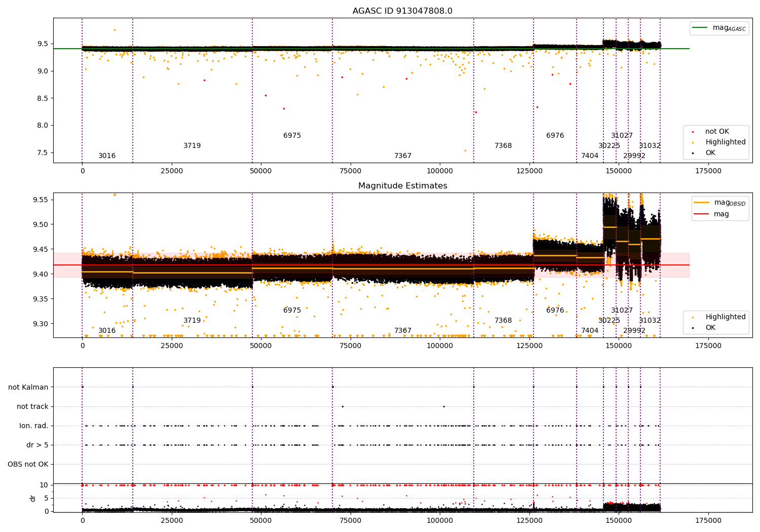The image size is (760, 532).
Task: Click the 100000 x-tick under the bottom plot
Action: pyautogui.click(x=440, y=521)
